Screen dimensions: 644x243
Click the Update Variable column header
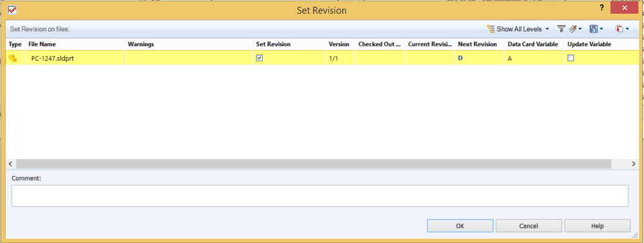point(601,44)
